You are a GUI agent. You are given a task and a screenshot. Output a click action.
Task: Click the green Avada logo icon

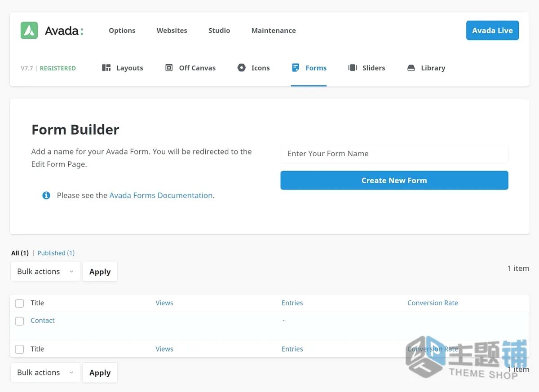(29, 31)
